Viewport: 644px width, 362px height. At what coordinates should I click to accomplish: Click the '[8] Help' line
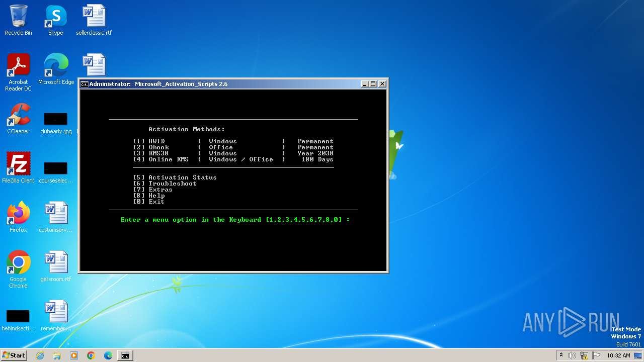click(149, 196)
